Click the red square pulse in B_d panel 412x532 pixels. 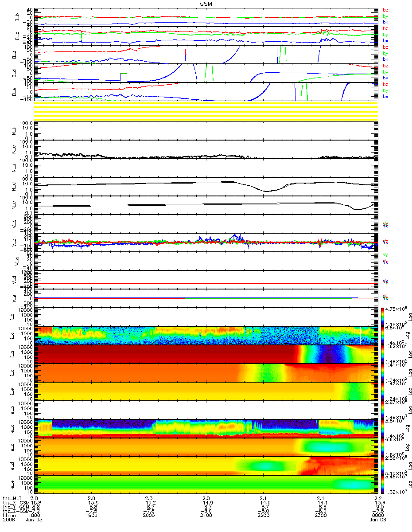[124, 77]
